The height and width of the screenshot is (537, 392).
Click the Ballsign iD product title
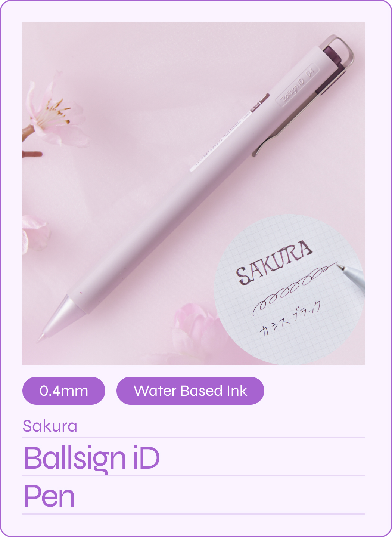[92, 458]
